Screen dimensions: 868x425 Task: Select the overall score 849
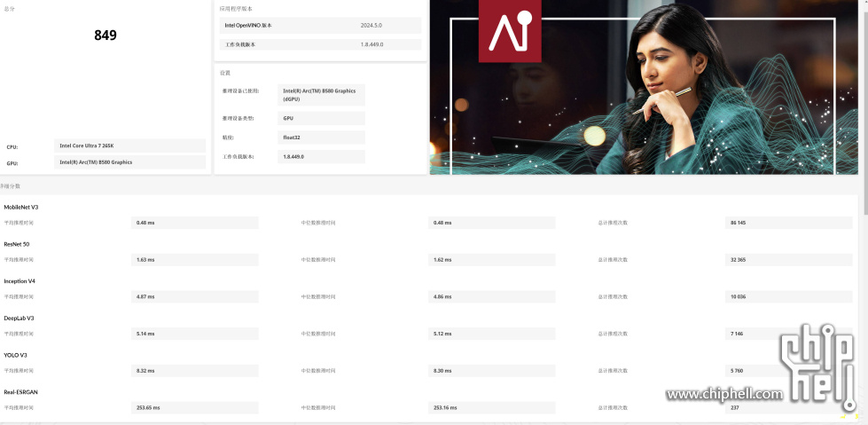[x=106, y=35]
